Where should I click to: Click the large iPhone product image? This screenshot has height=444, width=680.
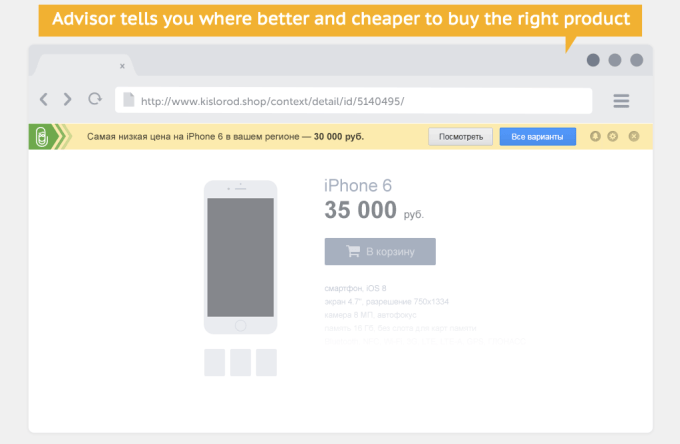click(240, 257)
